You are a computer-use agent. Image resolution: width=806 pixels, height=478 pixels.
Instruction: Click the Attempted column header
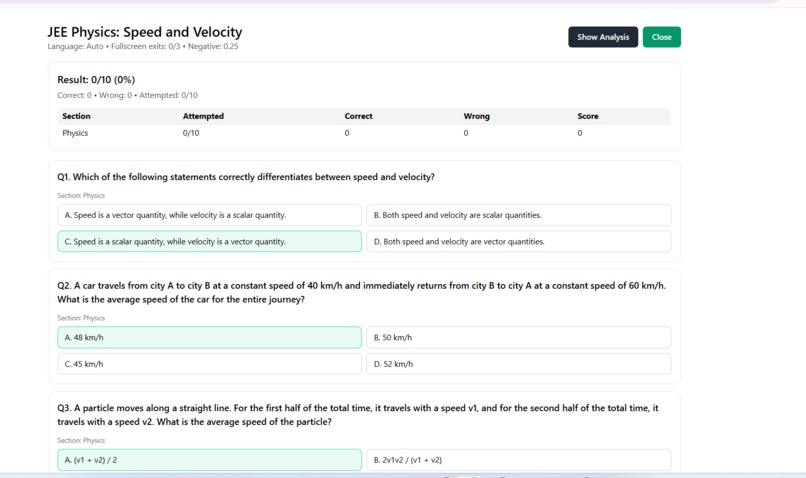tap(203, 116)
